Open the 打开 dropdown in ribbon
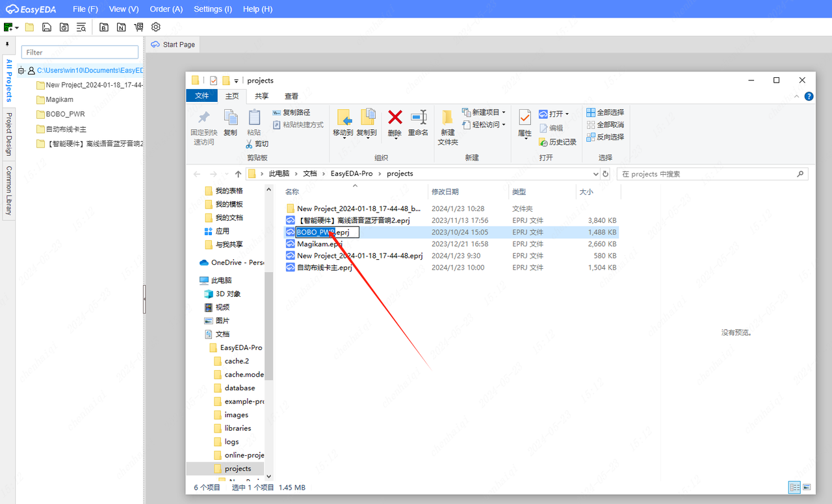This screenshot has width=832, height=504. click(x=554, y=114)
